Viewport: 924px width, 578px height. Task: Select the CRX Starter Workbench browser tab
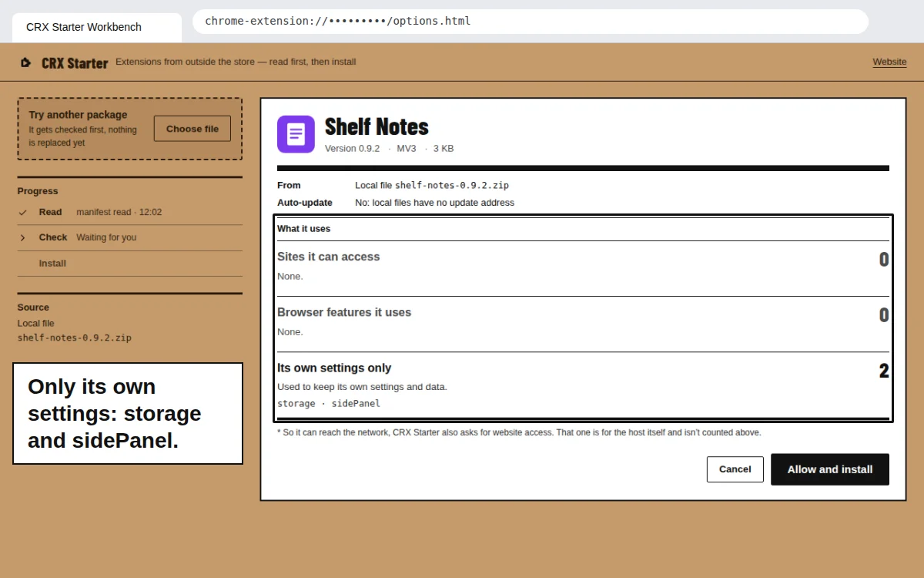(x=97, y=27)
